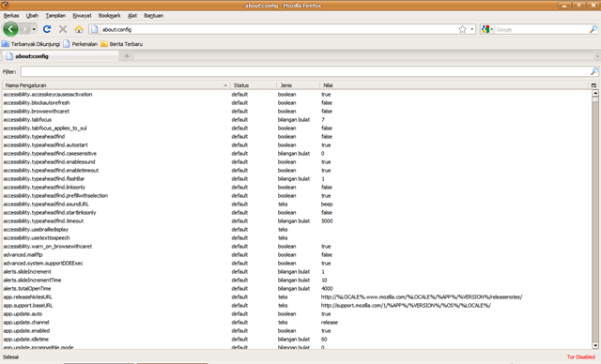The image size is (601, 364).
Task: Sort by Nama Pengaturan column header
Action: tap(116, 85)
